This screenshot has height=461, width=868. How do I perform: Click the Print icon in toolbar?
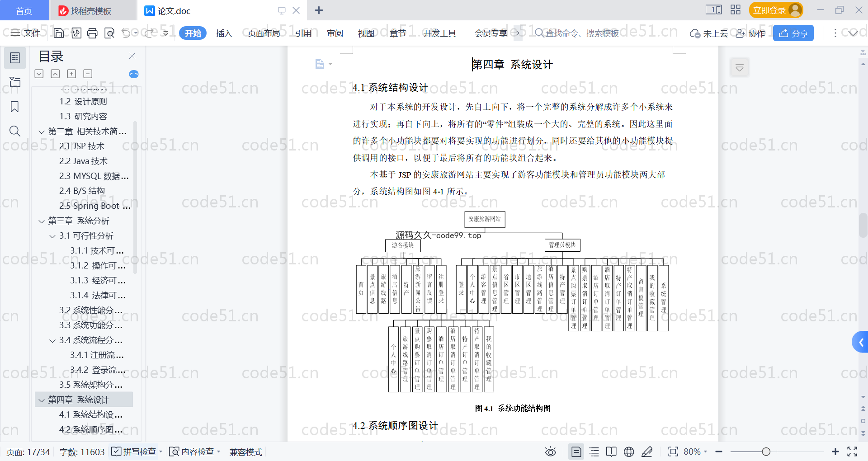92,33
